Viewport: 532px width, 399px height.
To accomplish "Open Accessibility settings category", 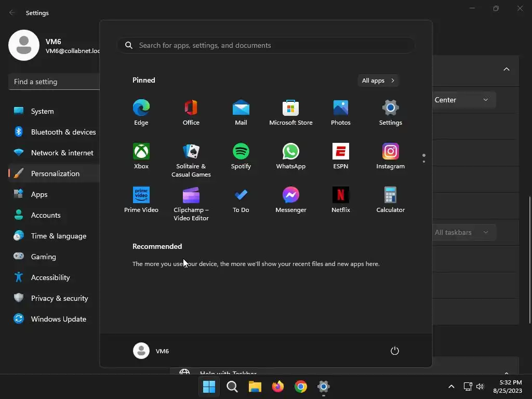I will 54,277.
